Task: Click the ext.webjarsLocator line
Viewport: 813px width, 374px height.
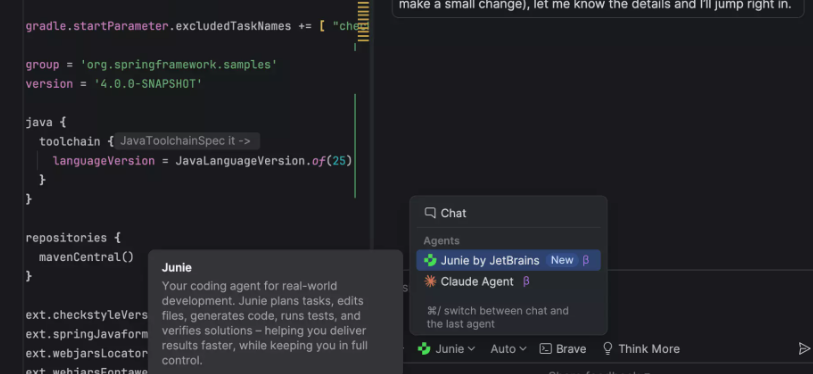Action: point(87,353)
